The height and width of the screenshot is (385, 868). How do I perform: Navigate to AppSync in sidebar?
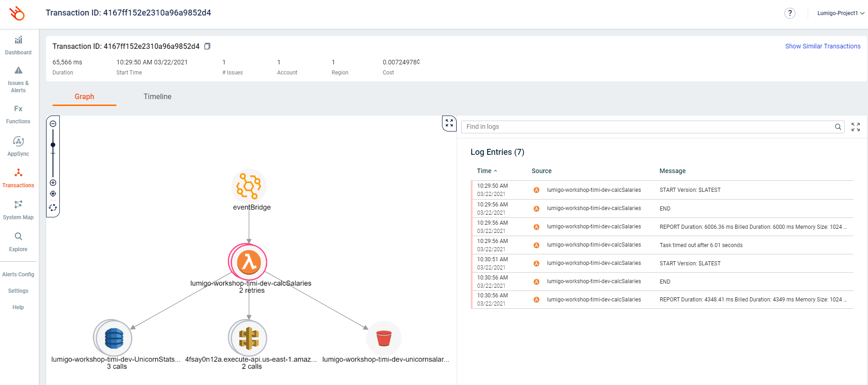[x=18, y=147]
